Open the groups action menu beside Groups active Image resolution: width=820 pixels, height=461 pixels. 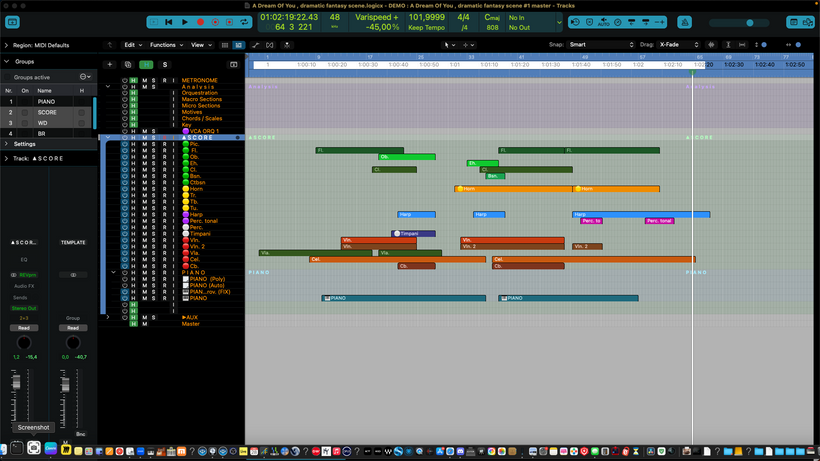tap(85, 77)
